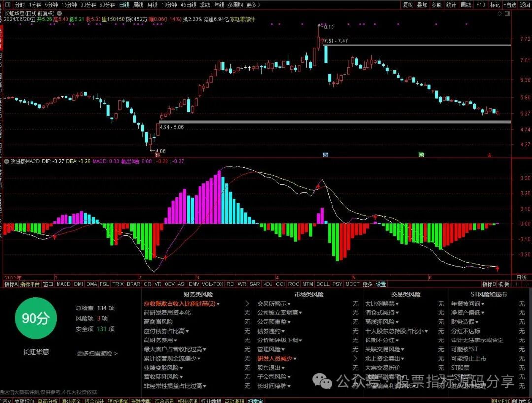The width and height of the screenshot is (532, 403).
Task: Click the 减 marker on the time axis
Action: click(421, 155)
